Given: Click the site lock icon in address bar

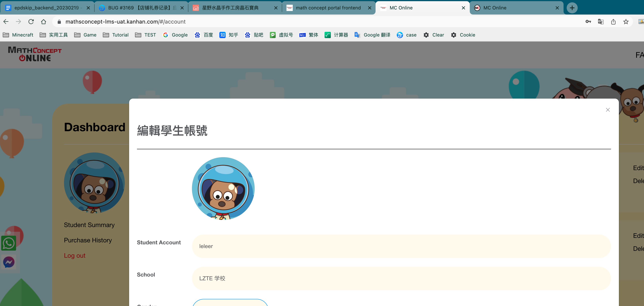Looking at the screenshot, I should (59, 22).
